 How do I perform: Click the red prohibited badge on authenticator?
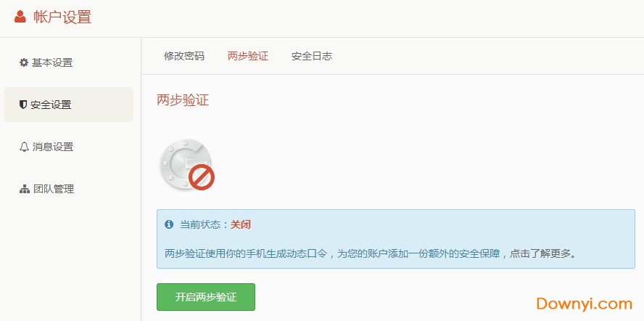202,177
